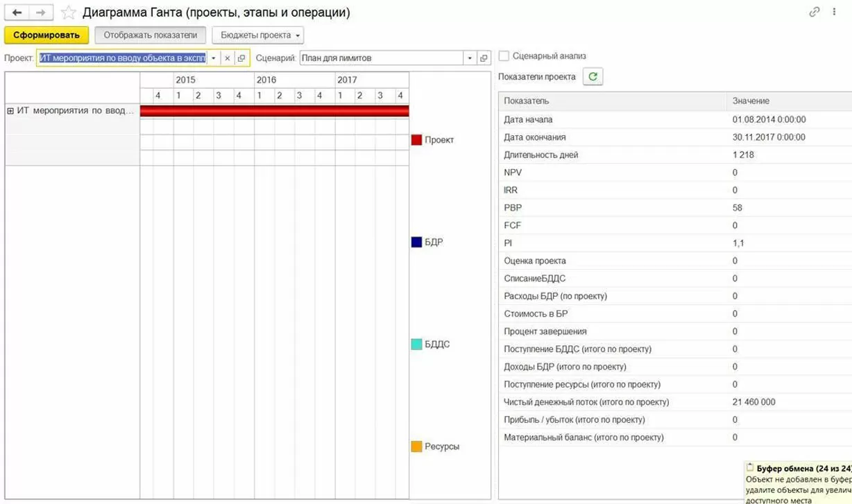Viewport: 852px width, 504px height.
Task: Enable the Сценарный анализ checkbox
Action: [504, 56]
